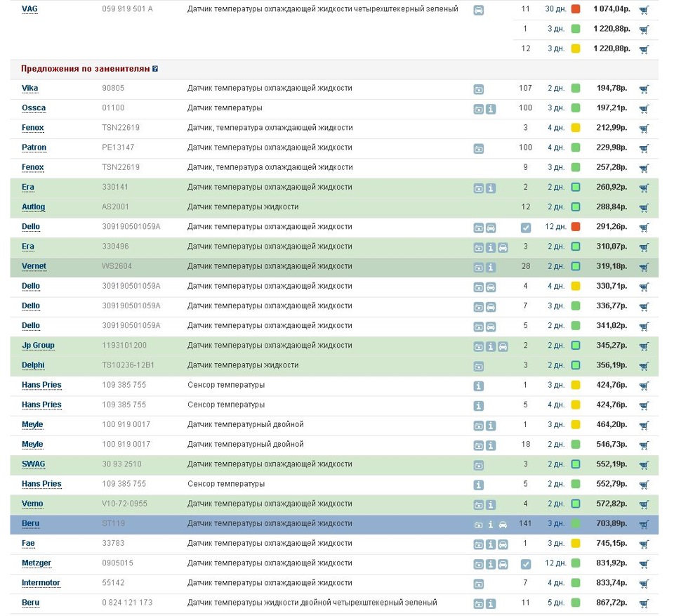Add Vernet WS2604 to cart
Viewport: 674px width, 616px height.
coord(644,267)
